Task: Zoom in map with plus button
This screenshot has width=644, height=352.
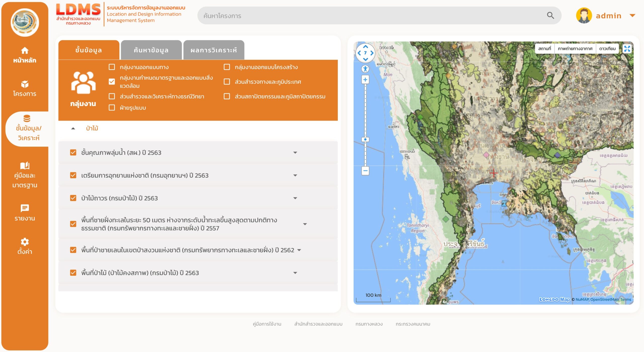Action: (x=365, y=80)
